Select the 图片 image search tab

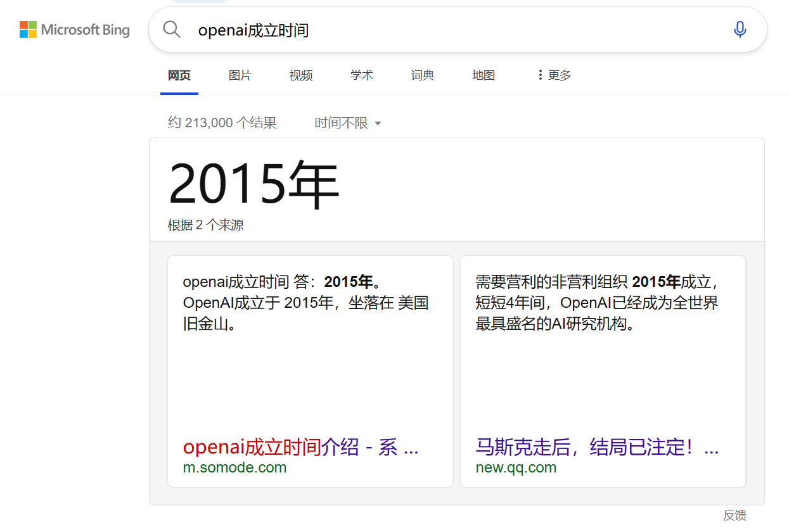(240, 75)
